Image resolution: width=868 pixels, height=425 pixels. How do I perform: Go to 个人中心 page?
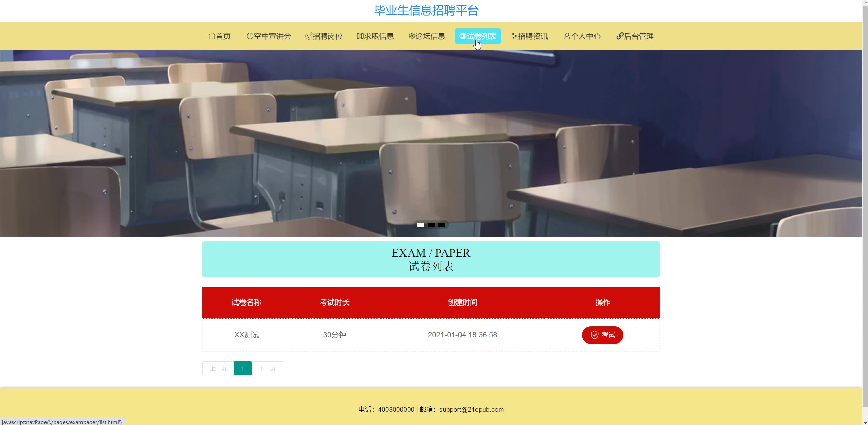[x=582, y=36]
